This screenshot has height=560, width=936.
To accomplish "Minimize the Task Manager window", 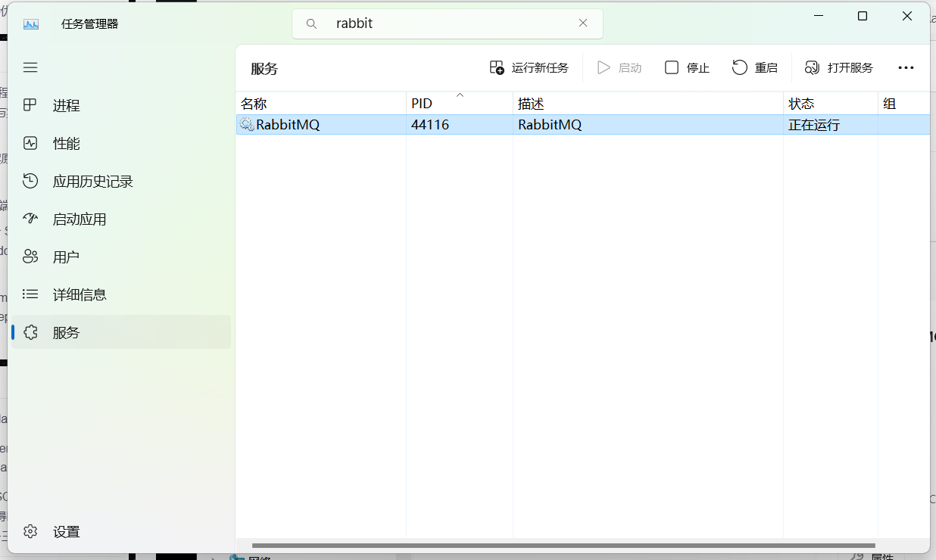I will click(818, 16).
